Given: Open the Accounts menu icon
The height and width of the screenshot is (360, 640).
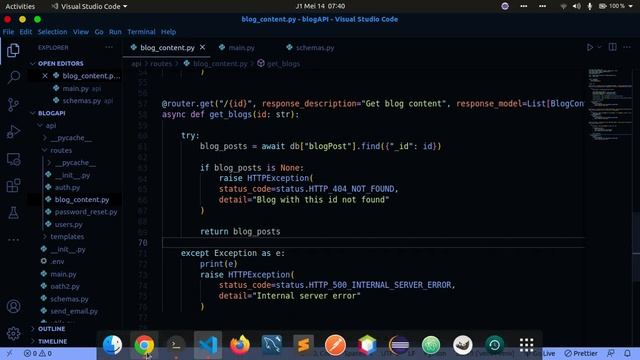Looking at the screenshot, I should point(13,306).
